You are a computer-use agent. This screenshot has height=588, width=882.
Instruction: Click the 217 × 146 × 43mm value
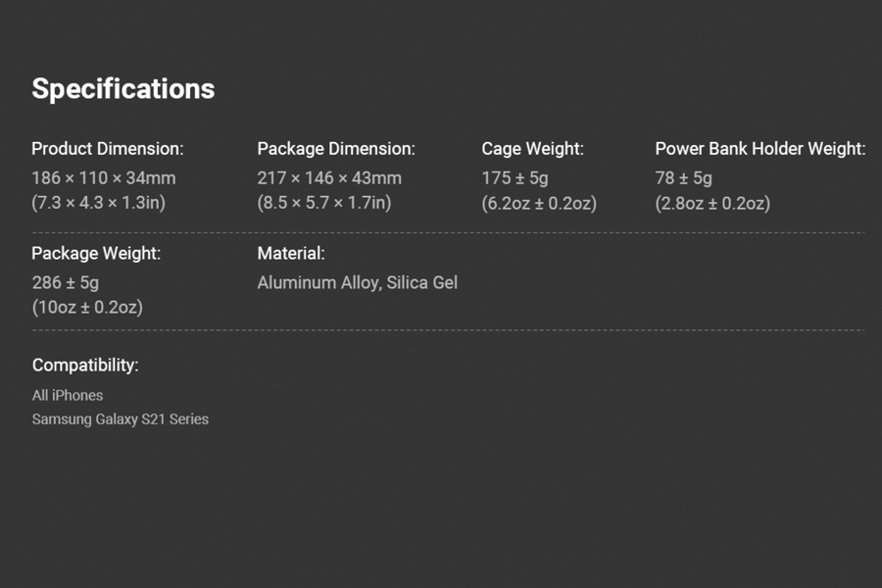tap(329, 177)
